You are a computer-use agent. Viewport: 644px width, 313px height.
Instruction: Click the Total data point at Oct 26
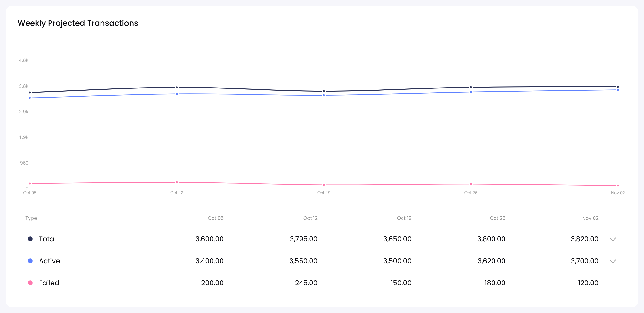471,87
